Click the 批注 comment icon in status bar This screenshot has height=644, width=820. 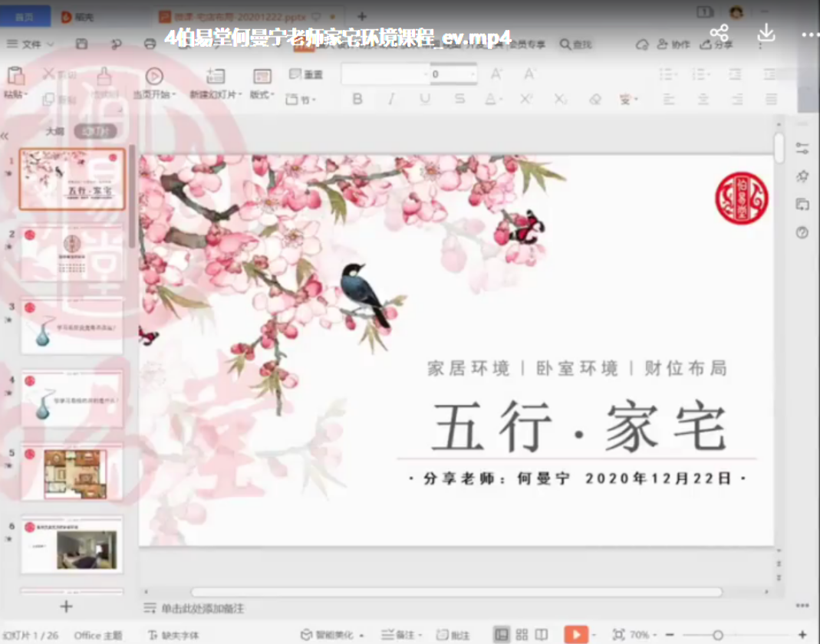[x=456, y=635]
